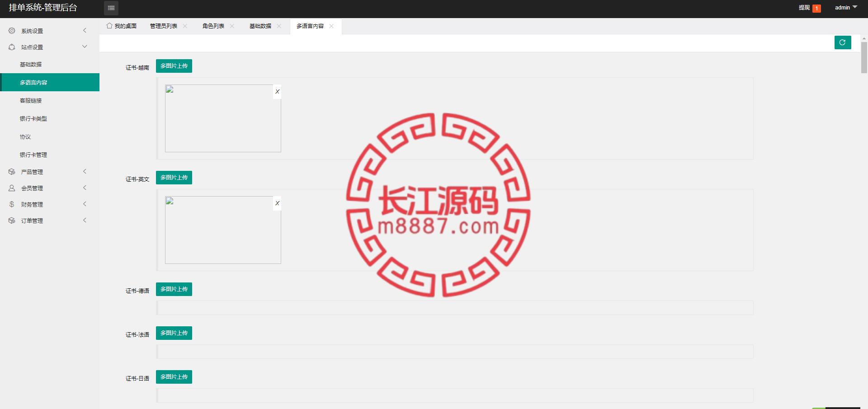Viewport: 868px width, 409px height.
Task: Click 多图片上传 for 证书-德语
Action: [x=174, y=289]
